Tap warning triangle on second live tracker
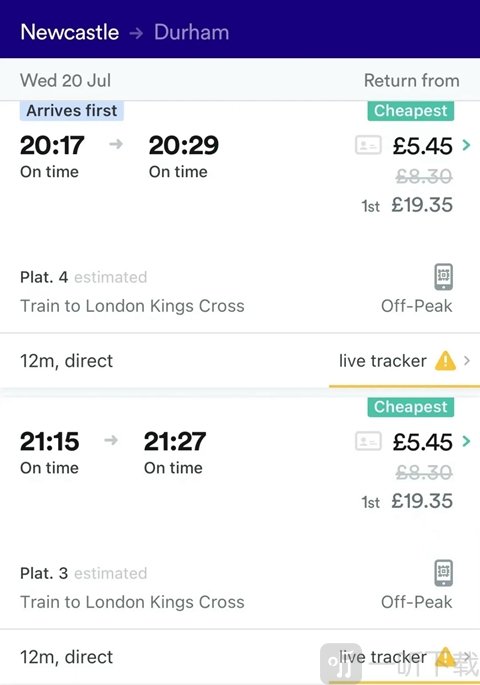 coord(445,657)
